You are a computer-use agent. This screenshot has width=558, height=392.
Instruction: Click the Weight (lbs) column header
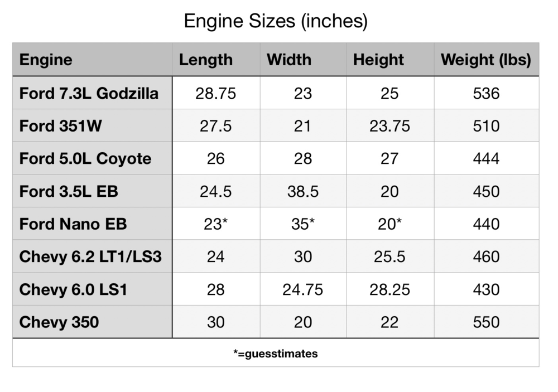[x=485, y=60]
